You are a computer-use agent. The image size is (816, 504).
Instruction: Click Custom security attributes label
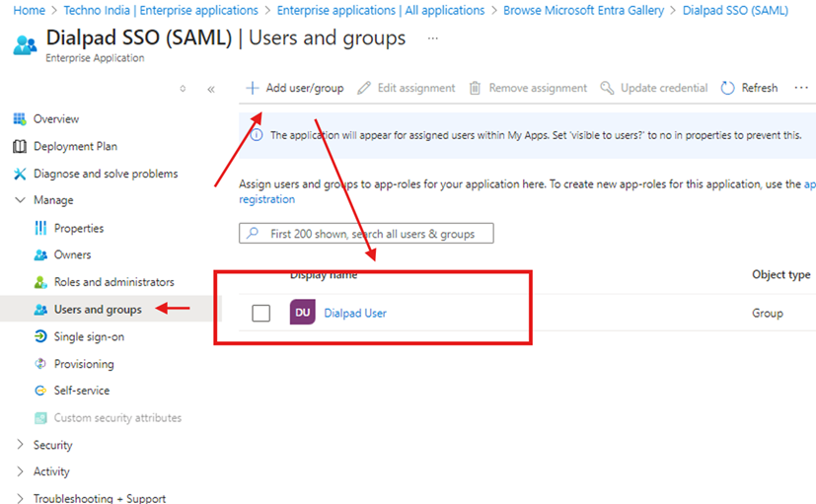pos(117,417)
